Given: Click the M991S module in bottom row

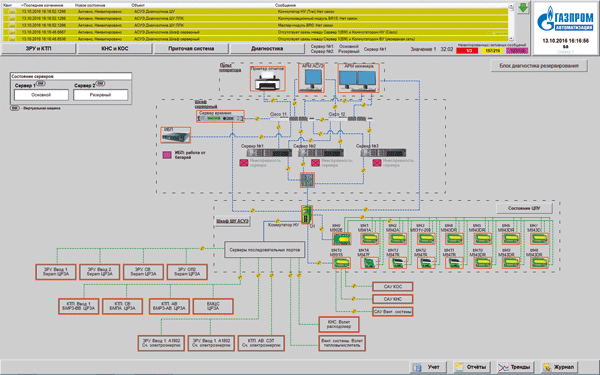Looking at the screenshot, I should [341, 263].
